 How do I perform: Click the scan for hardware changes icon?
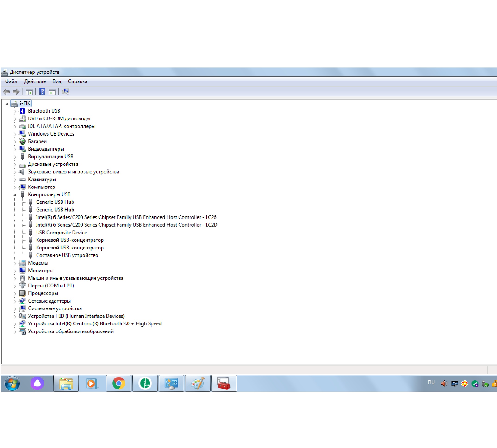[x=65, y=92]
